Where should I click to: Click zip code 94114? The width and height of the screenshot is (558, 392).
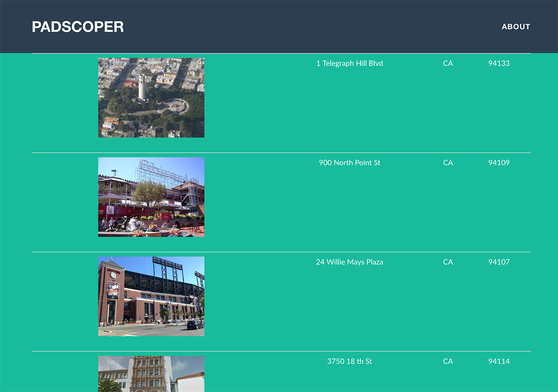click(x=498, y=361)
